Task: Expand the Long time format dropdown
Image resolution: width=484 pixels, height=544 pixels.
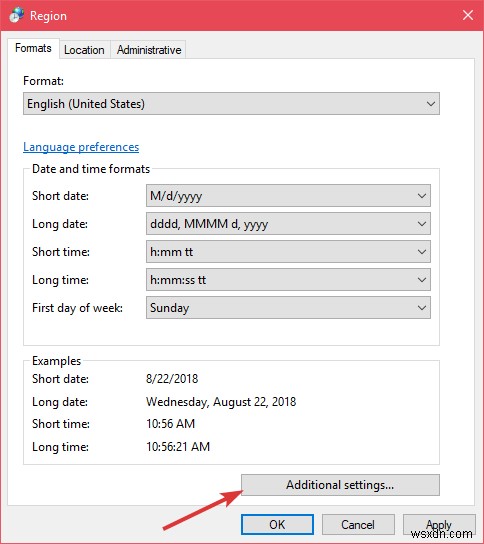Action: pos(288,280)
